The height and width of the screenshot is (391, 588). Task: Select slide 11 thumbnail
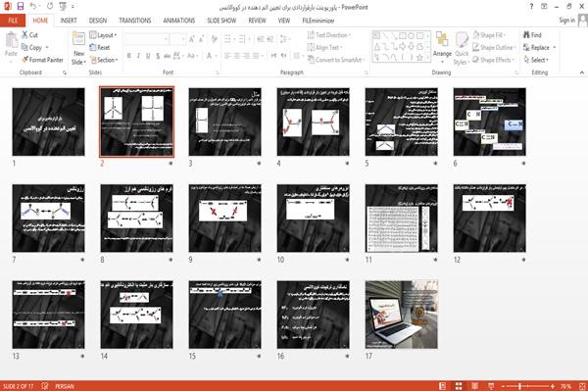point(401,219)
